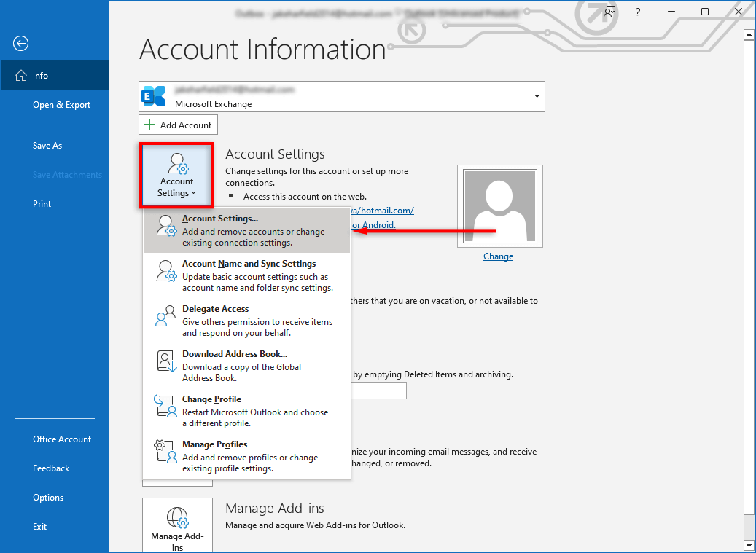Open the Open & Export tab
This screenshot has height=553, width=756.
coord(61,105)
